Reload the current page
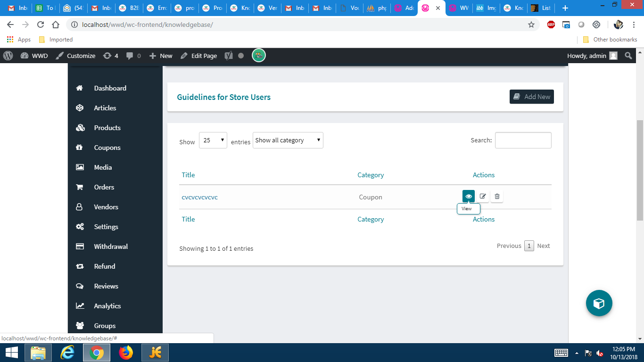644x362 pixels. click(41, 25)
